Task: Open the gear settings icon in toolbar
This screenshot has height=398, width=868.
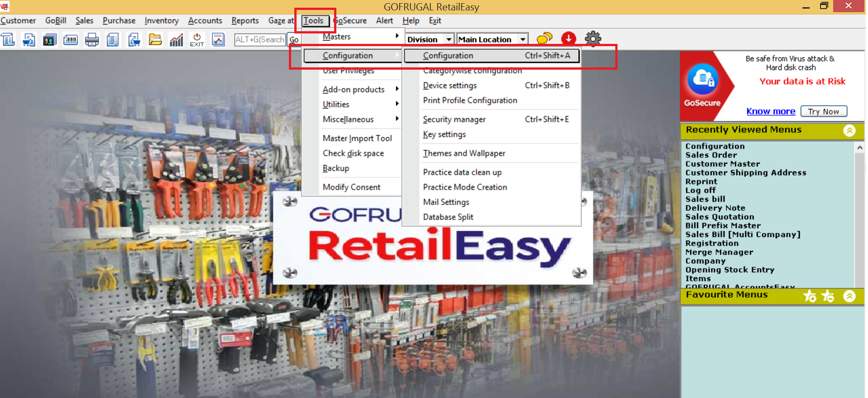Action: 593,39
